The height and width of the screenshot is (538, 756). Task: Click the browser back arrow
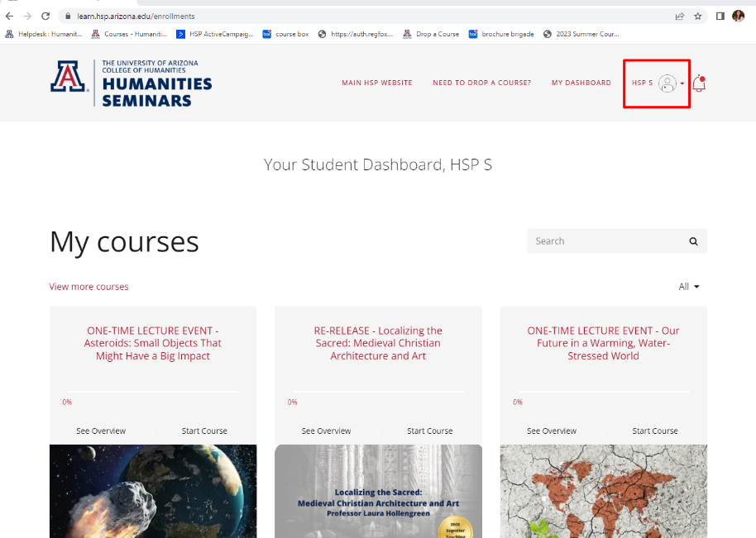[9, 16]
